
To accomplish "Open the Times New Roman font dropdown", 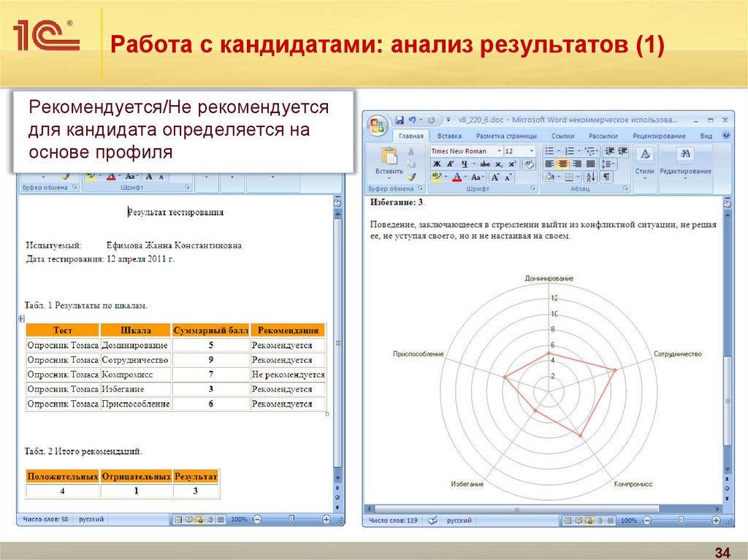I will point(499,151).
